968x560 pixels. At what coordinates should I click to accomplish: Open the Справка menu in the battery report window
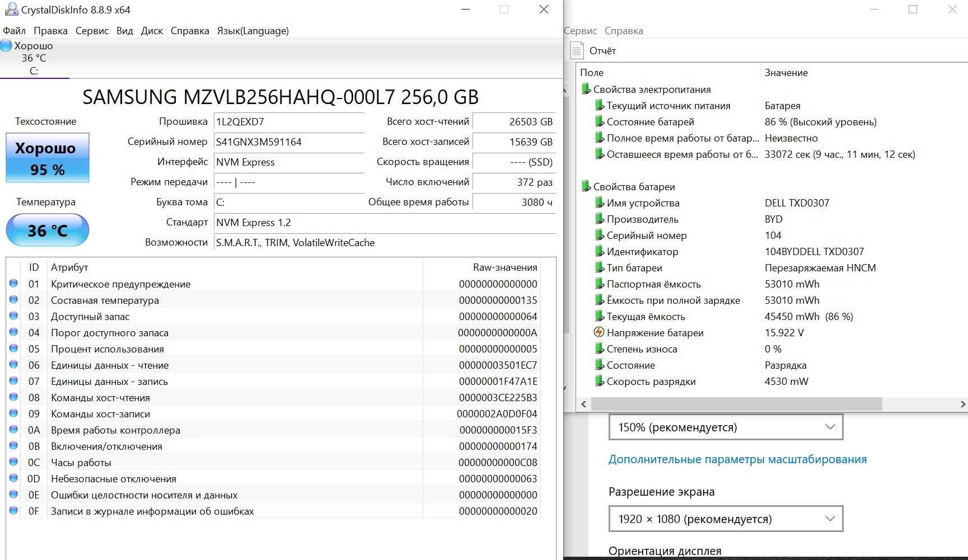click(624, 31)
